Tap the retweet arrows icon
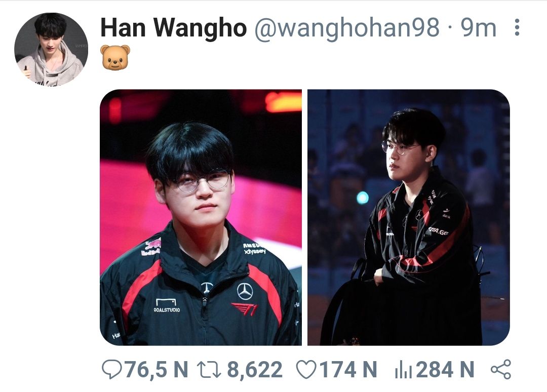Image resolution: width=547 pixels, height=392 pixels. click(209, 369)
